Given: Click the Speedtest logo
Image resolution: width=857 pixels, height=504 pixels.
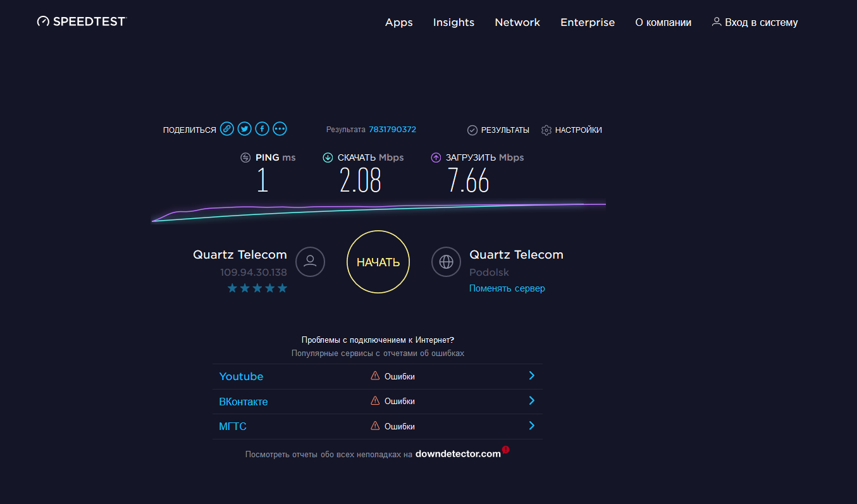Looking at the screenshot, I should 82,22.
